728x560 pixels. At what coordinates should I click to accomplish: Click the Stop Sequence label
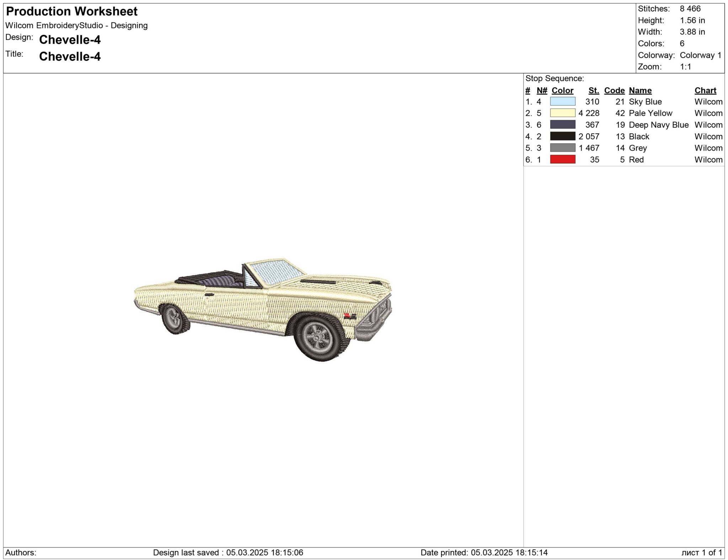(555, 79)
